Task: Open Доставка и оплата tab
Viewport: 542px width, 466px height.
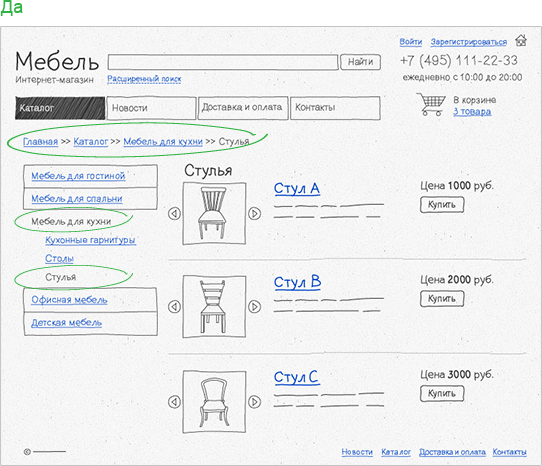Action: pos(243,108)
